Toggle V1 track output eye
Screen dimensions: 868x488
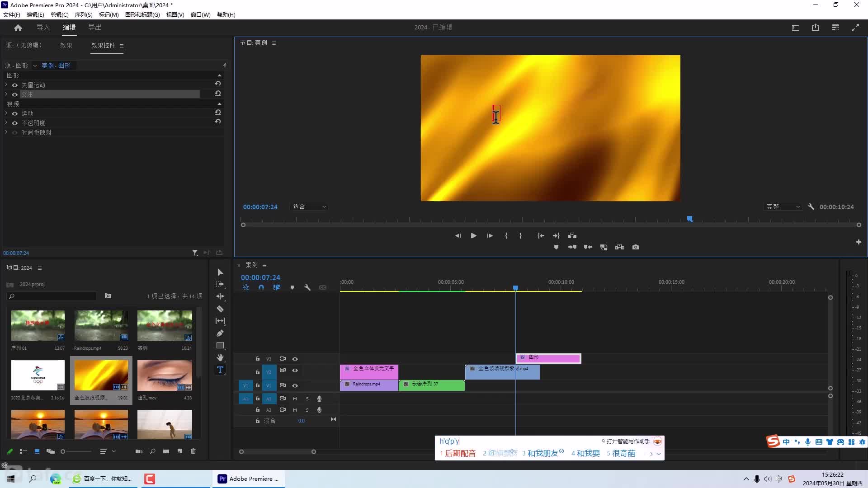(295, 385)
